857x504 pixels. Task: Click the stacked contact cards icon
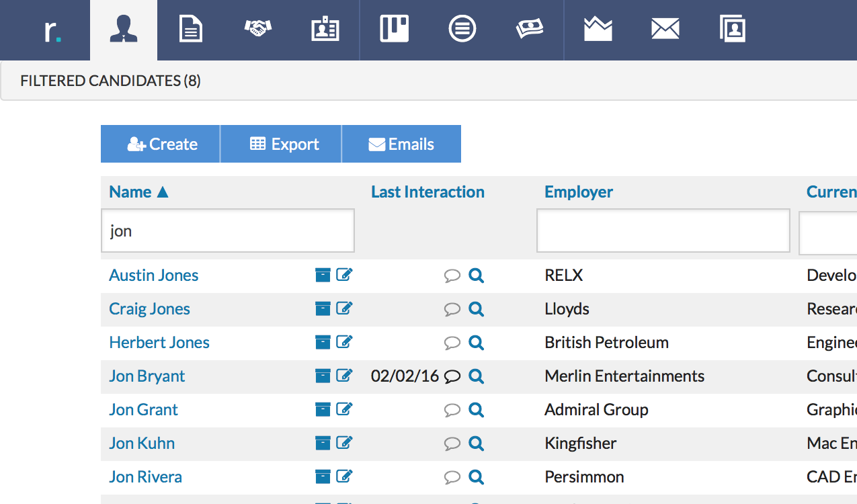[x=733, y=30]
